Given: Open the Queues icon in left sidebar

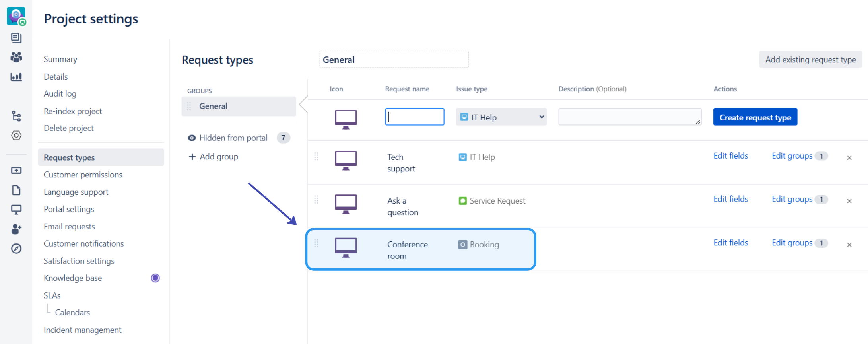Looking at the screenshot, I should coord(16,38).
